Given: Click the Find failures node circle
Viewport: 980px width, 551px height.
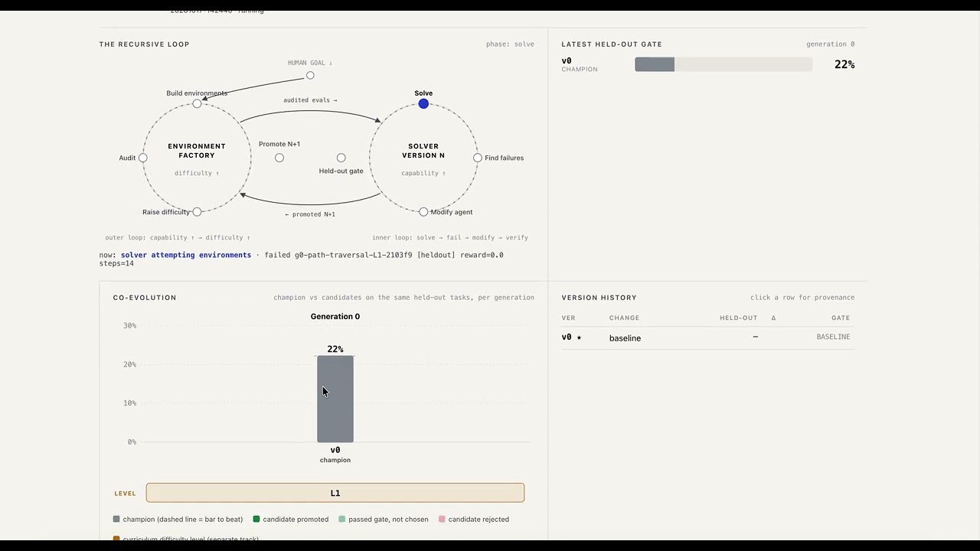Looking at the screenshot, I should click(478, 158).
